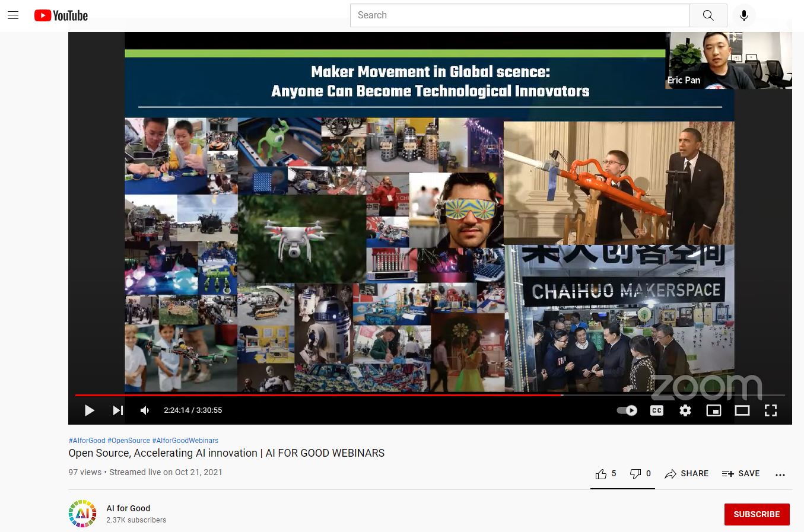Play the video
Image resolution: width=804 pixels, height=532 pixels.
click(90, 410)
